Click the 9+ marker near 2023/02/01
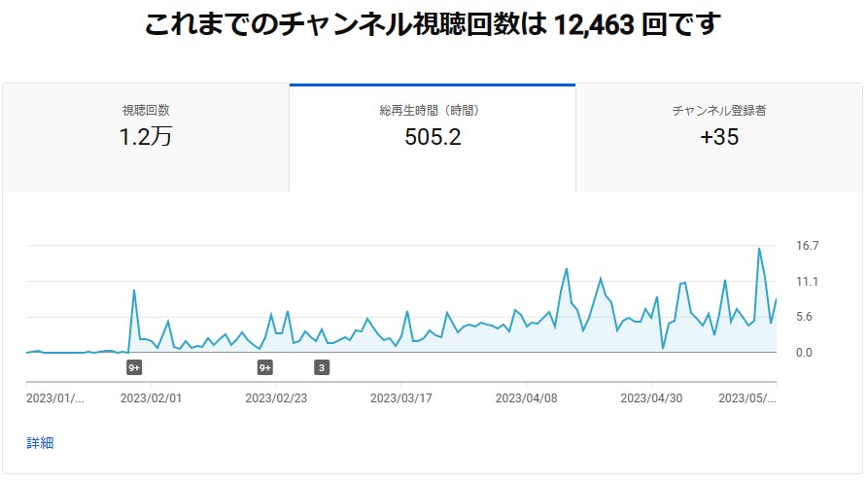The height and width of the screenshot is (482, 868). (x=134, y=367)
